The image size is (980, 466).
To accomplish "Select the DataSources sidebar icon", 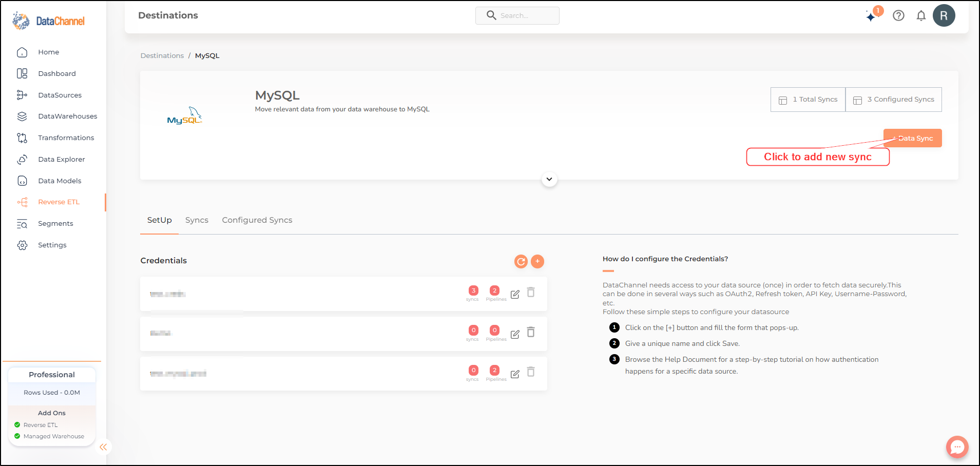I will (22, 95).
